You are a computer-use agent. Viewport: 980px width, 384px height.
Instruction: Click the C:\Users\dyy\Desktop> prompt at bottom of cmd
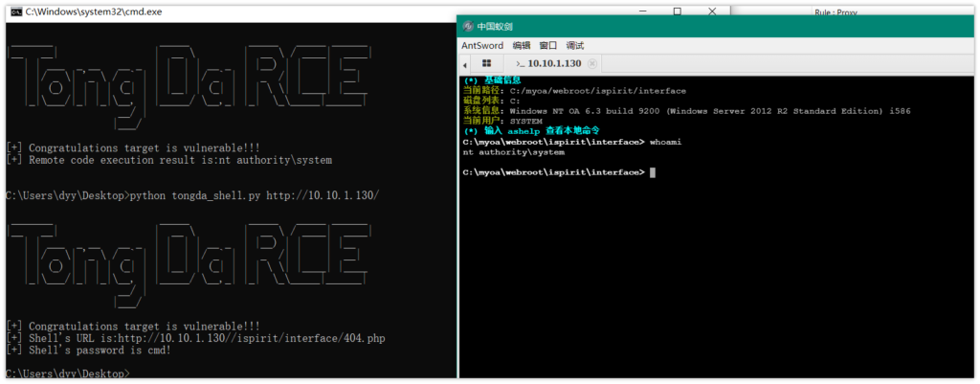[68, 373]
